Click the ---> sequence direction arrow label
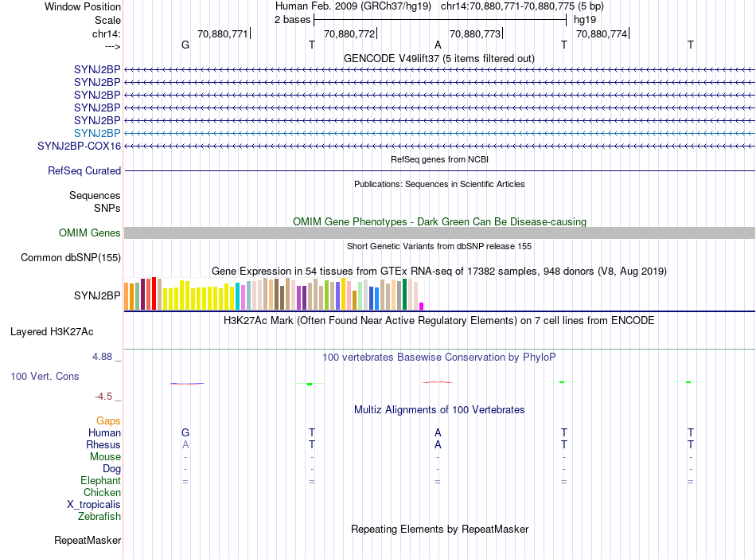The image size is (756, 559). [x=112, y=46]
